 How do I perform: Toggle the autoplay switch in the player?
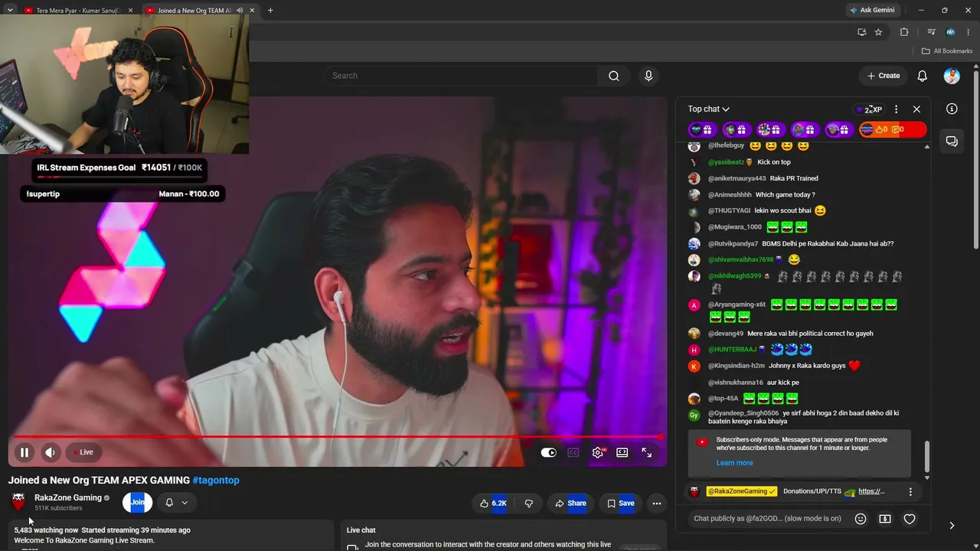[548, 452]
